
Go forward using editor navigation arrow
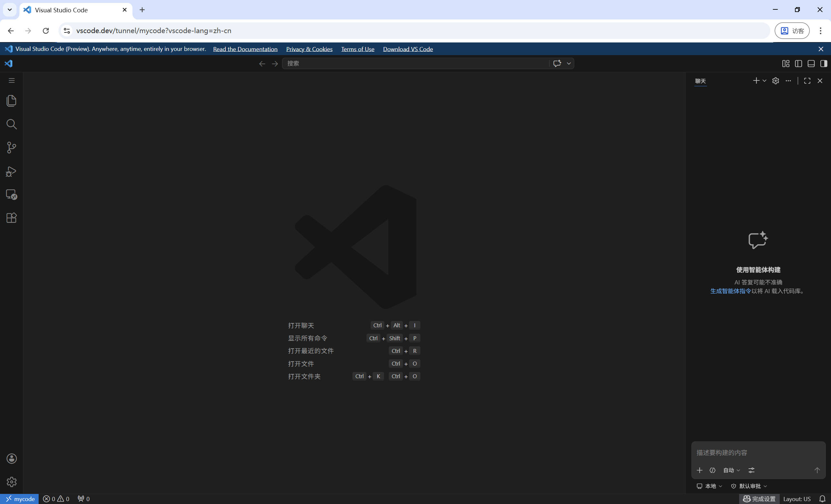point(275,64)
